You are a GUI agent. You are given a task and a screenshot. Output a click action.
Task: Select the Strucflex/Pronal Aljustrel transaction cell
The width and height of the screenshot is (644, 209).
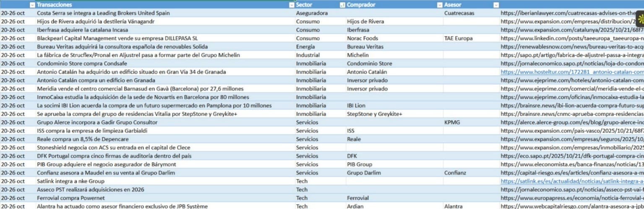pyautogui.click(x=165, y=55)
